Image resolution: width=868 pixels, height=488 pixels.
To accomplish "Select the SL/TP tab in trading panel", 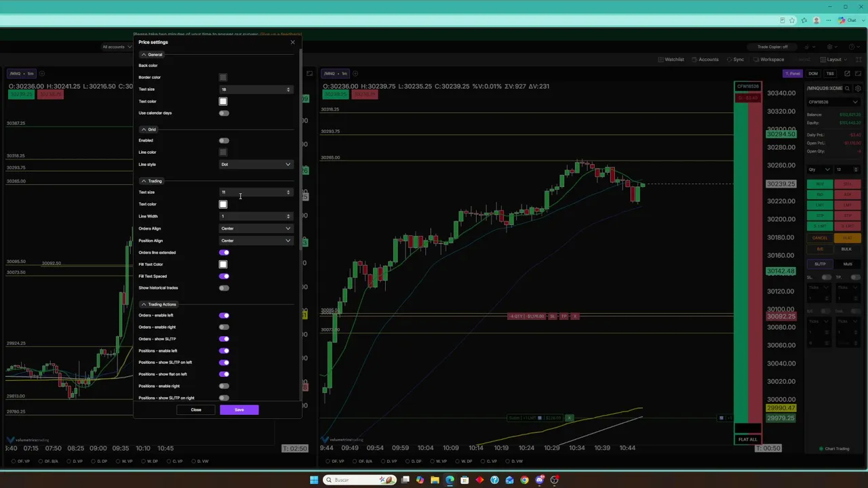I will point(820,264).
